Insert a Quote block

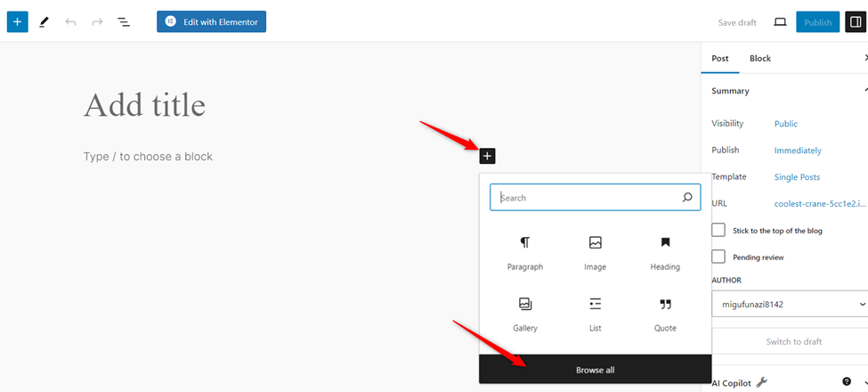click(x=665, y=314)
